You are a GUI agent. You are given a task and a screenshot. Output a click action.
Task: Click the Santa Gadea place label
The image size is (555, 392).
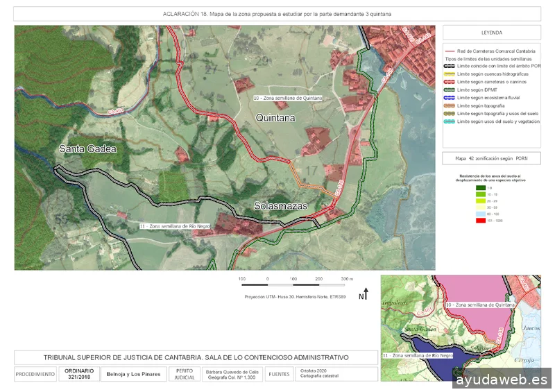(87, 149)
